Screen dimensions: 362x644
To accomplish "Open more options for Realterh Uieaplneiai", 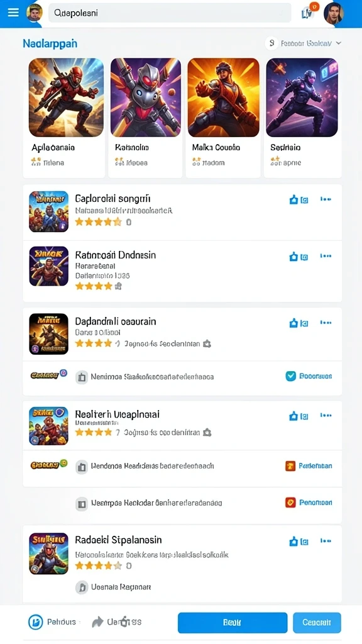I will point(326,415).
